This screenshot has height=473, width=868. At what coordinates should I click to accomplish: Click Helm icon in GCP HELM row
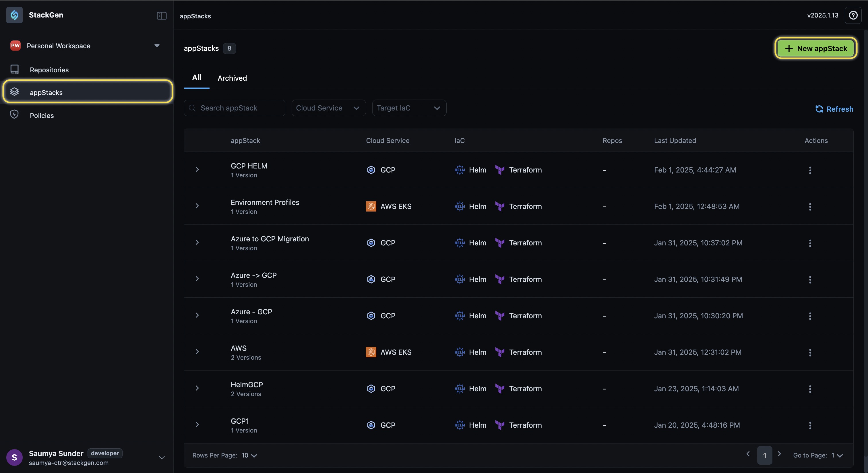point(460,170)
